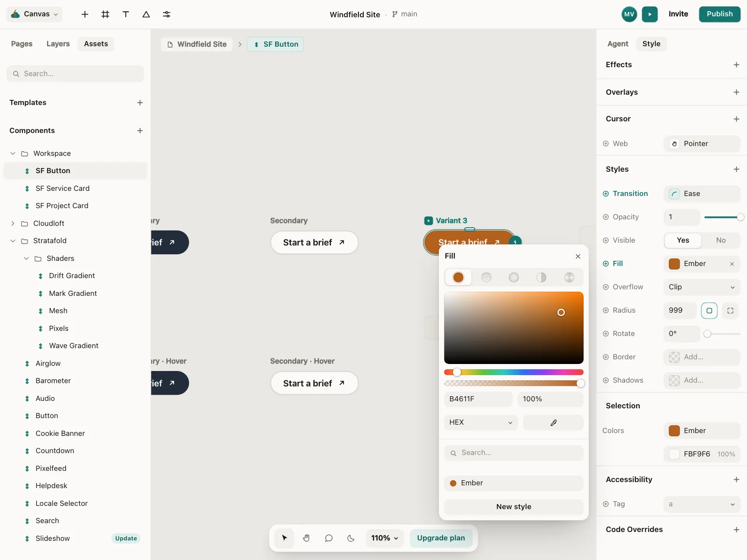Toggle the Fill property indicator
The width and height of the screenshot is (747, 560).
pyautogui.click(x=606, y=264)
